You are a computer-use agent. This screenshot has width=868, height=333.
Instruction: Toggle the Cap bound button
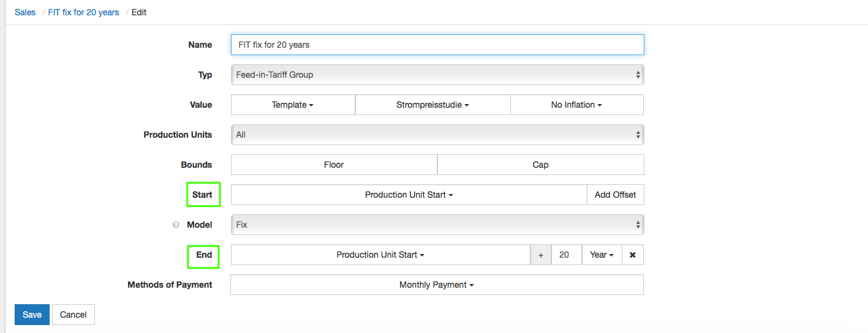540,165
